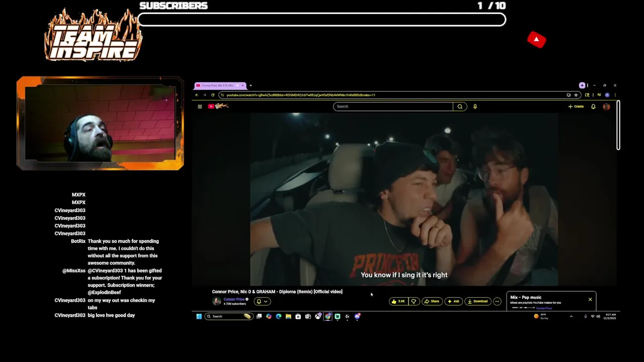
Task: Show hidden system tray icons
Action: click(x=571, y=316)
